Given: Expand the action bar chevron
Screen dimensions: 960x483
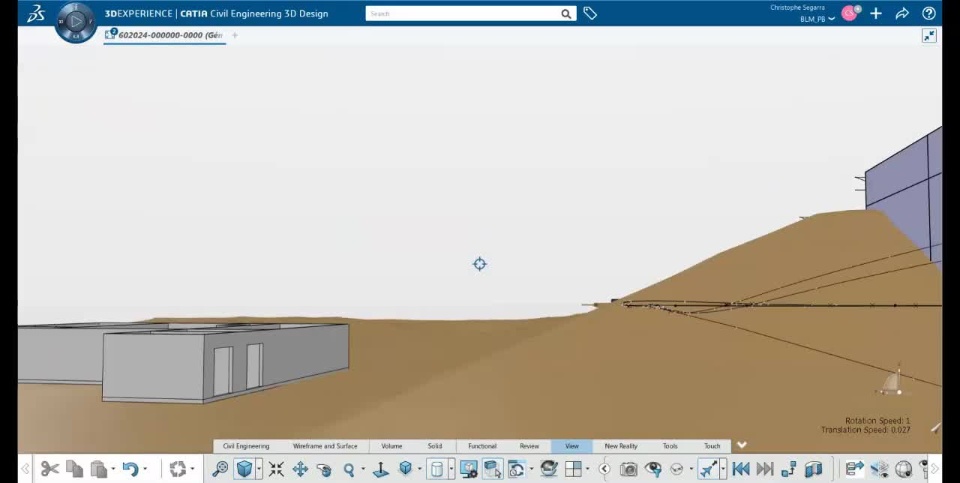Looking at the screenshot, I should click(x=742, y=445).
